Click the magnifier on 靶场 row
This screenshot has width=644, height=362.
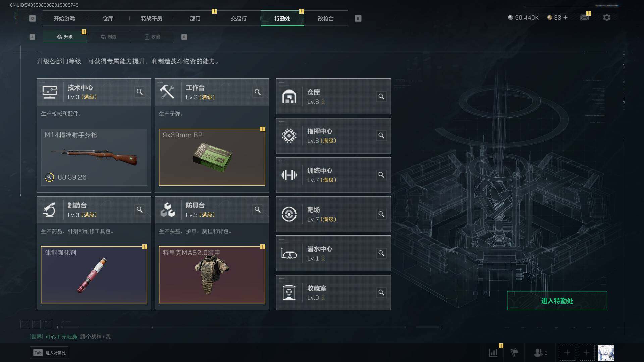coord(381,214)
